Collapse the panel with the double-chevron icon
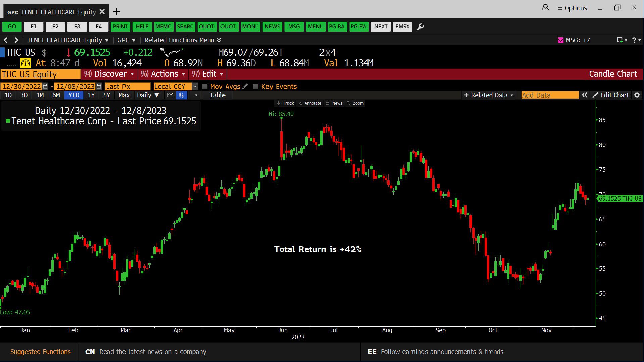 tap(584, 95)
